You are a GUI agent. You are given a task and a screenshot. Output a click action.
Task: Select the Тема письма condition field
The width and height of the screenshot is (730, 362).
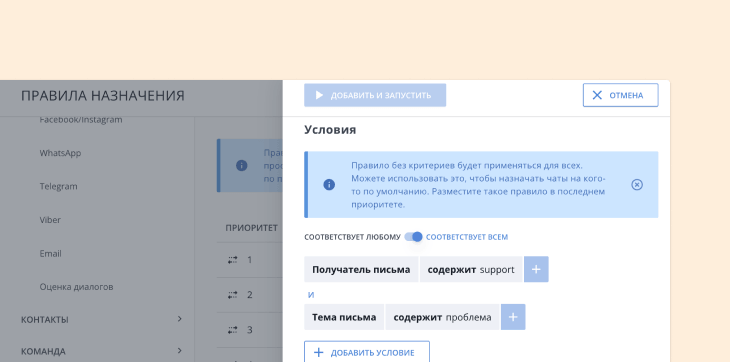pyautogui.click(x=344, y=317)
